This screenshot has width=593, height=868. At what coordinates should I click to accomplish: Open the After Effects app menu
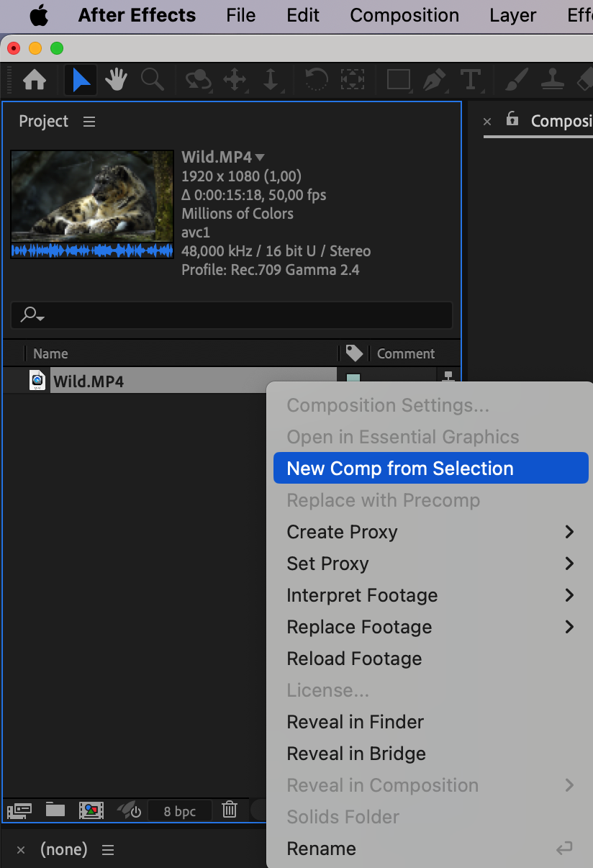point(137,15)
